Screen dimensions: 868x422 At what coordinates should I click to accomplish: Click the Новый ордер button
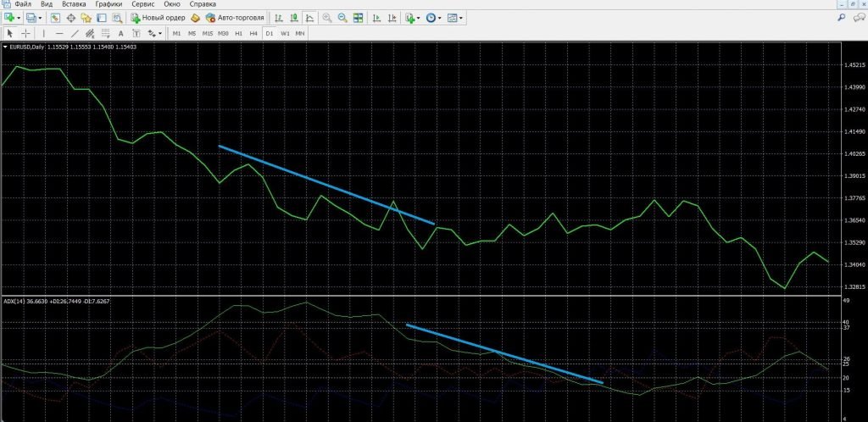pyautogui.click(x=159, y=17)
